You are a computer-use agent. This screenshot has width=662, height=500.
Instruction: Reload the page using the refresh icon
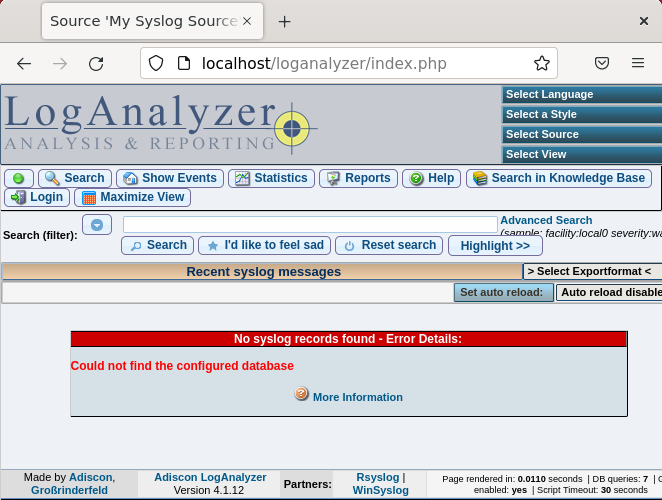pyautogui.click(x=96, y=64)
